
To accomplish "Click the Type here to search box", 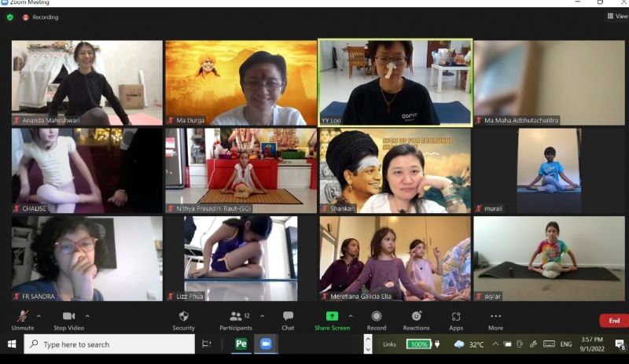I will pos(109,344).
